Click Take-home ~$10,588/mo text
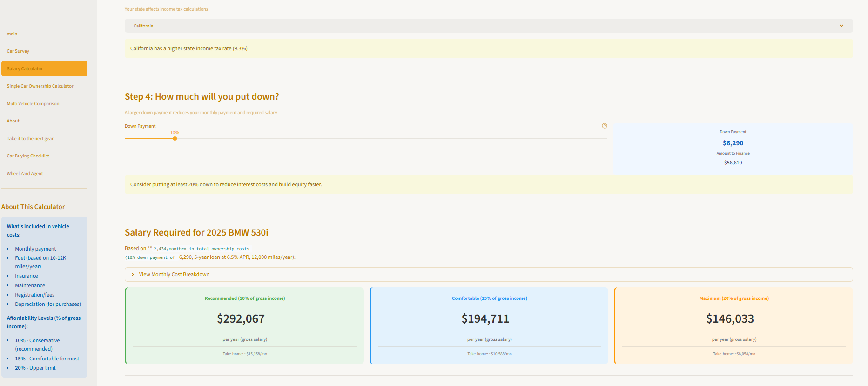Viewport: 868px width, 386px height. click(x=490, y=354)
